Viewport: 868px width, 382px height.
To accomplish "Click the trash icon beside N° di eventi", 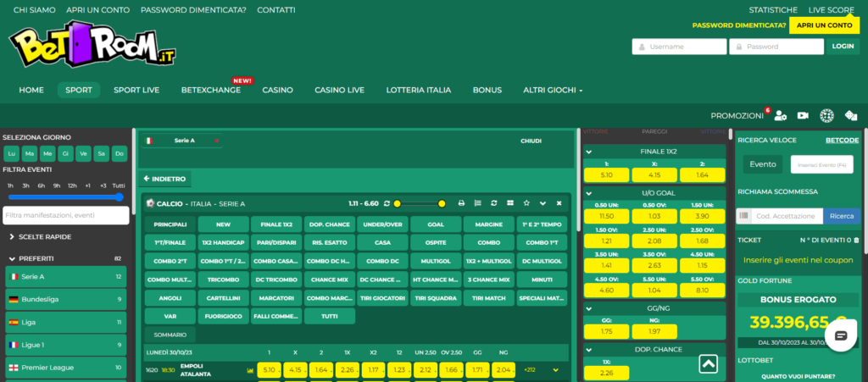I will [856, 240].
